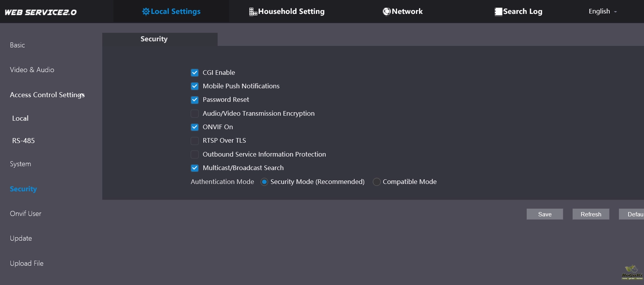This screenshot has height=285, width=644.
Task: Click the Search Log document icon
Action: pyautogui.click(x=498, y=12)
